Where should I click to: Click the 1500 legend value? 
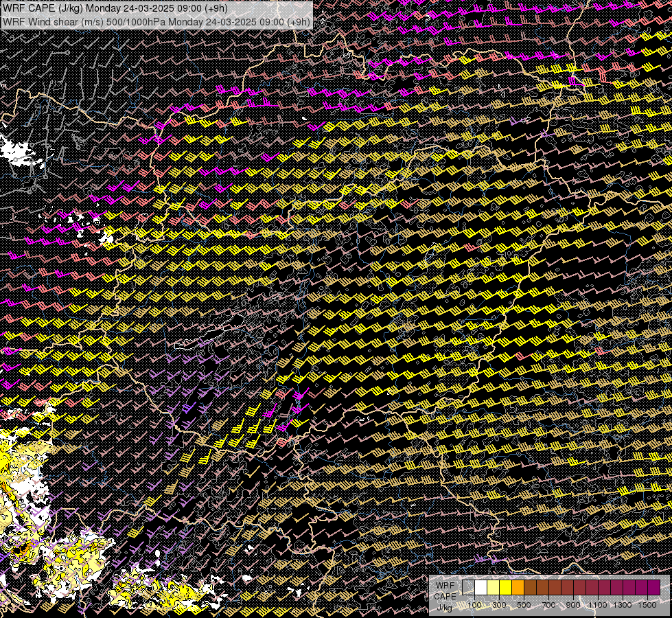[x=647, y=605]
